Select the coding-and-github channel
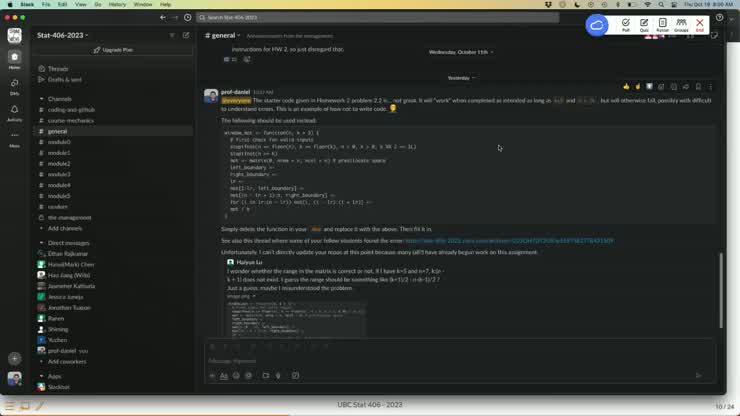 pyautogui.click(x=71, y=110)
